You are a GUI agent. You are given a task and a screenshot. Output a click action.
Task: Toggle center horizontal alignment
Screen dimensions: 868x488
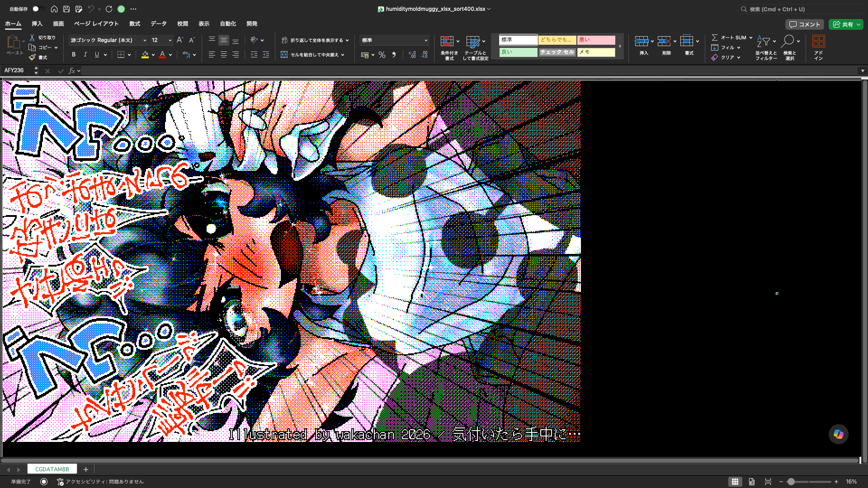click(x=224, y=55)
